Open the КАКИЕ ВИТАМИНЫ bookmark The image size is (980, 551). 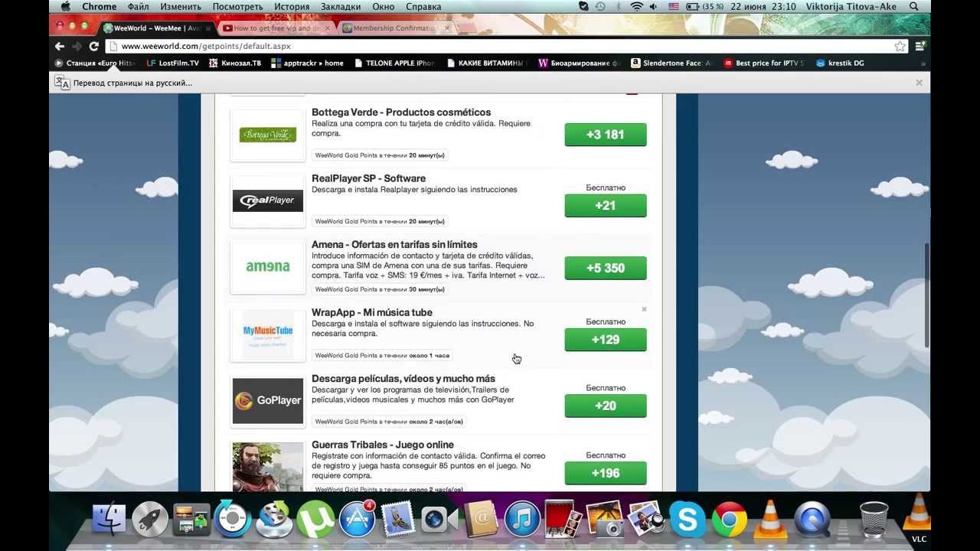click(485, 64)
